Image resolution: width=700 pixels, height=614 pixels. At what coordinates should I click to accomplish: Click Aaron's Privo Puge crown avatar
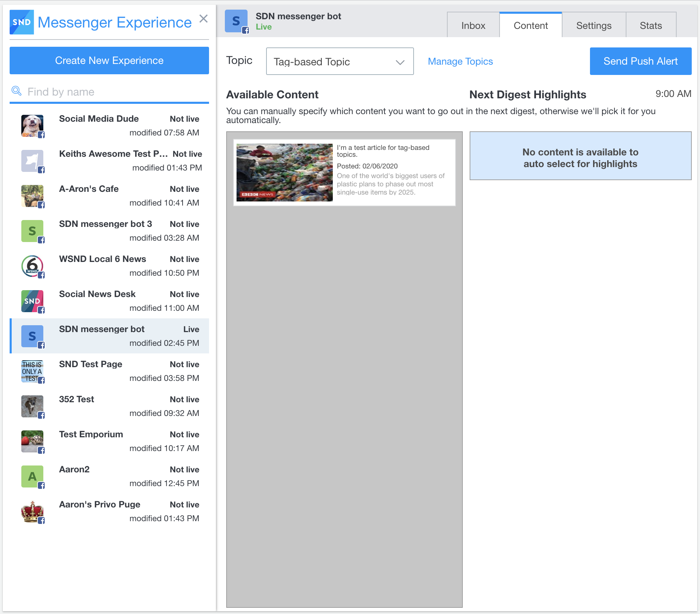[x=32, y=512]
